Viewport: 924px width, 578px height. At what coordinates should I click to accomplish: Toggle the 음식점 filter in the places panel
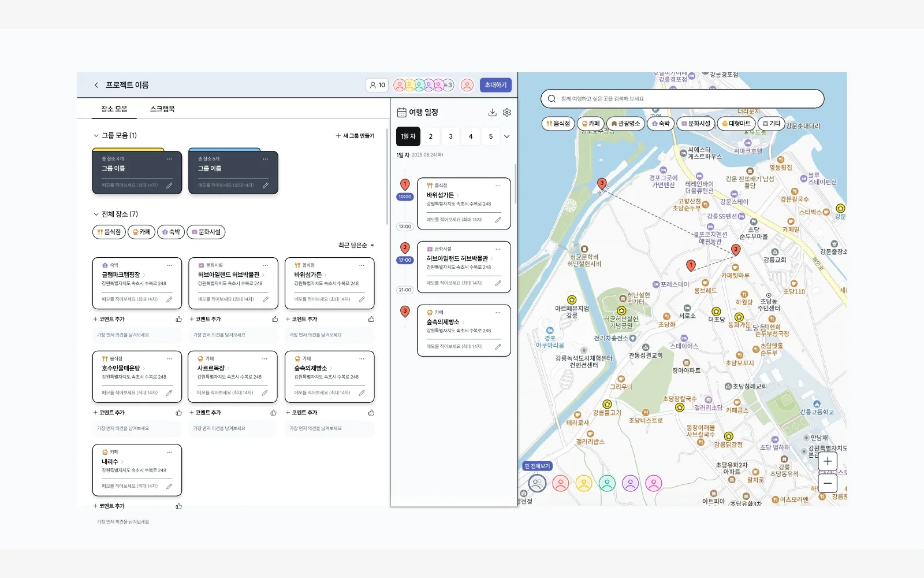tap(109, 232)
